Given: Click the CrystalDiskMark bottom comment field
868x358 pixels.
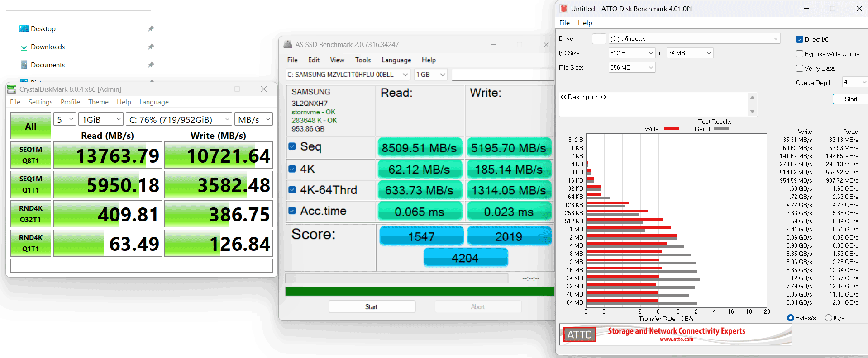Looking at the screenshot, I should 142,265.
